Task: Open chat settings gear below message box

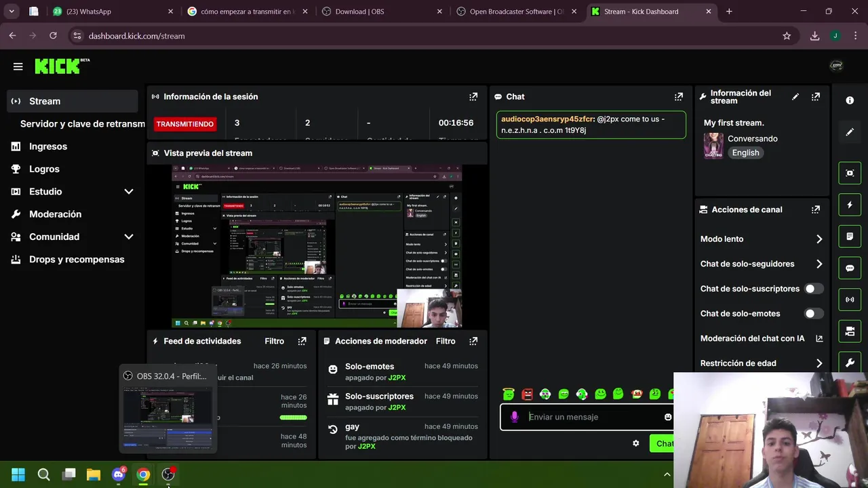Action: 635,443
